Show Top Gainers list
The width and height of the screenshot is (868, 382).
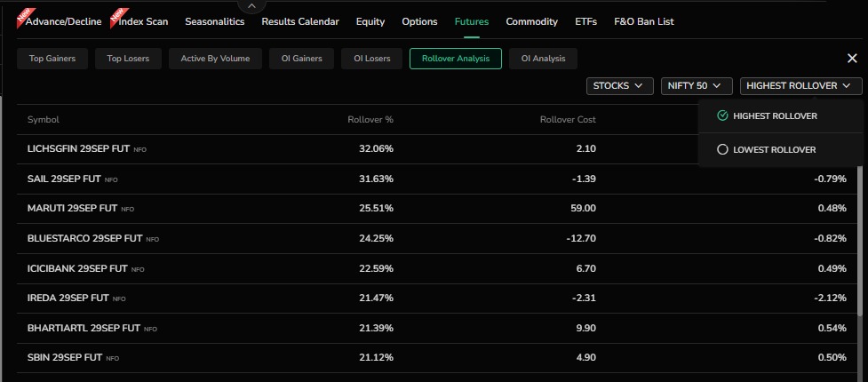[x=52, y=58]
